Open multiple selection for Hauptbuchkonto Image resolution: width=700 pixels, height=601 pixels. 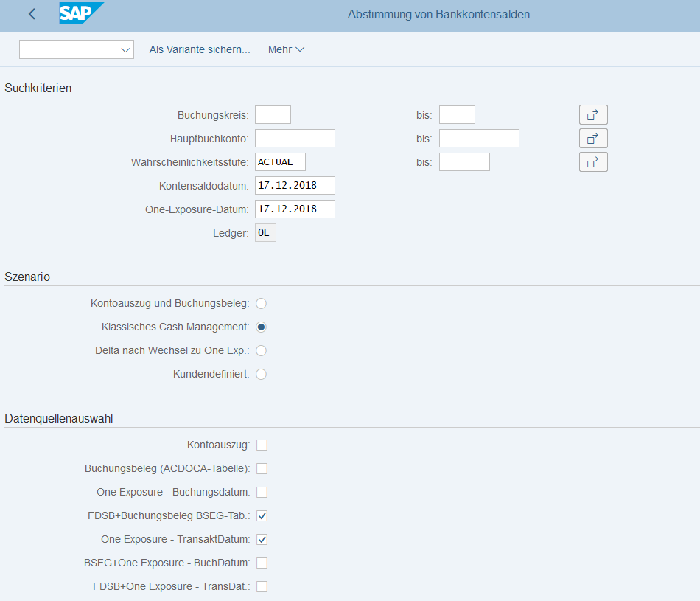pos(593,139)
